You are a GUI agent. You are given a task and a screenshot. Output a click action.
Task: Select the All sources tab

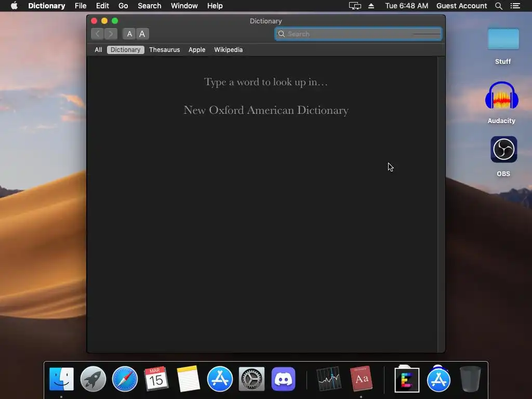(98, 50)
